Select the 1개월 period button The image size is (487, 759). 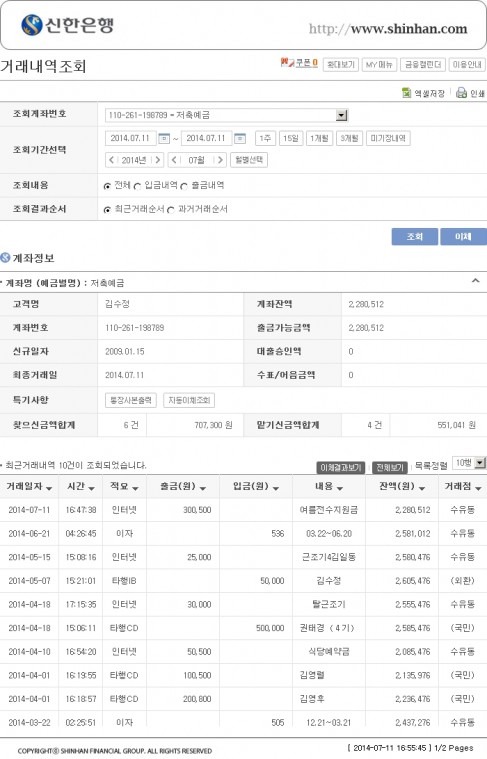coord(319,138)
